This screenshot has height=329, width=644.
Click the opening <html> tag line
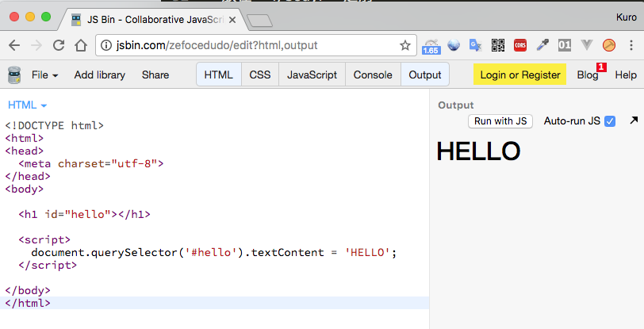(25, 138)
